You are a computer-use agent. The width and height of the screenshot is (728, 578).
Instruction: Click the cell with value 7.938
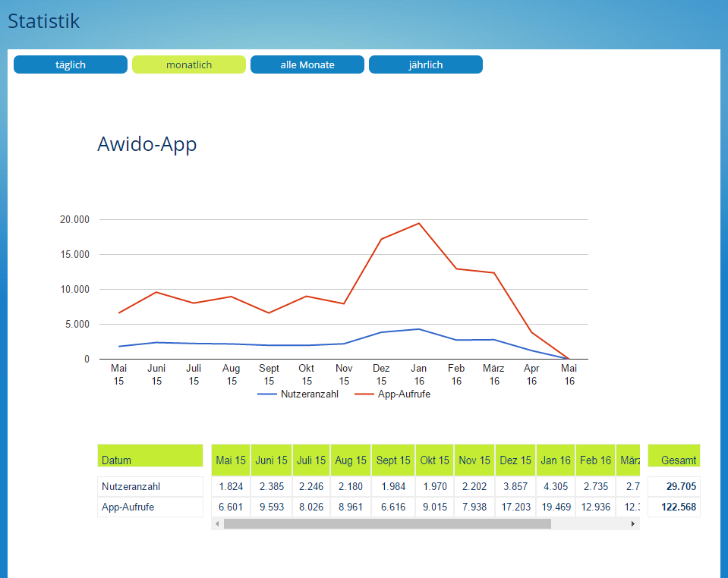[x=474, y=507]
